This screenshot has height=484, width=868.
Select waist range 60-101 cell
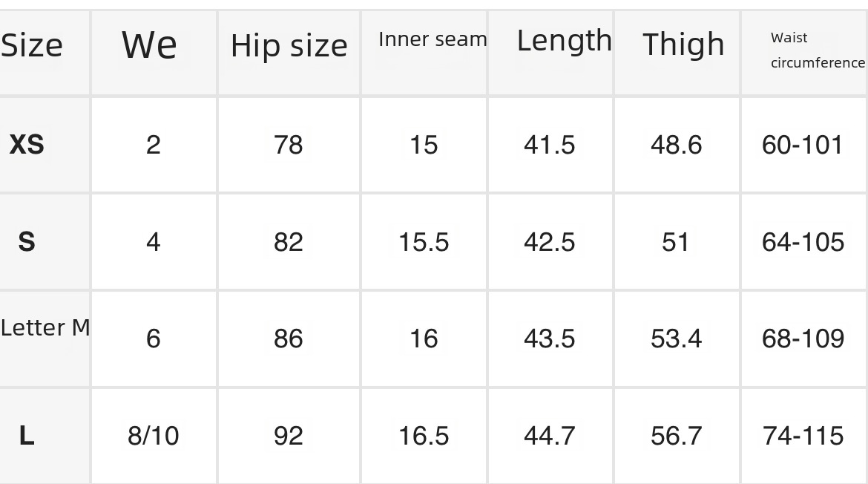tap(803, 145)
